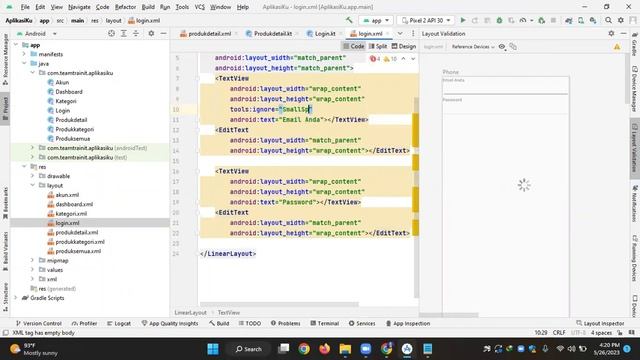This screenshot has width=640, height=360.
Task: Hide the Project panel with the minus icon
Action: click(x=163, y=33)
